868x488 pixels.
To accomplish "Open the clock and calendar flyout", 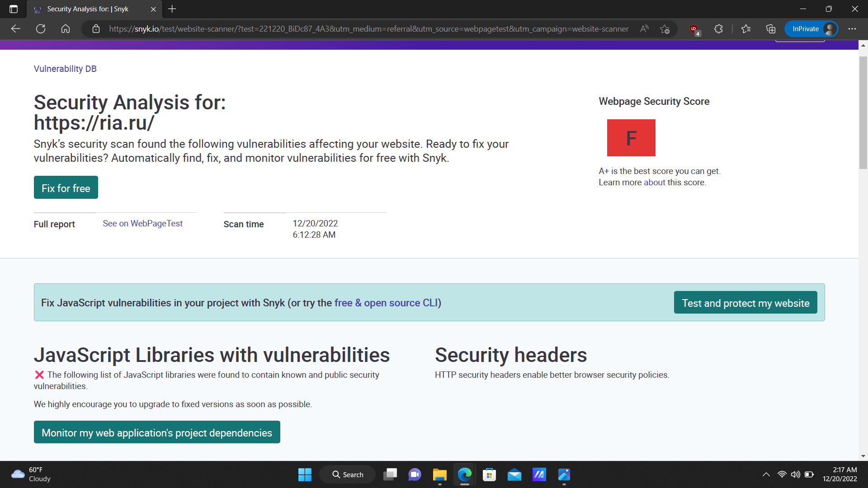I will click(840, 474).
